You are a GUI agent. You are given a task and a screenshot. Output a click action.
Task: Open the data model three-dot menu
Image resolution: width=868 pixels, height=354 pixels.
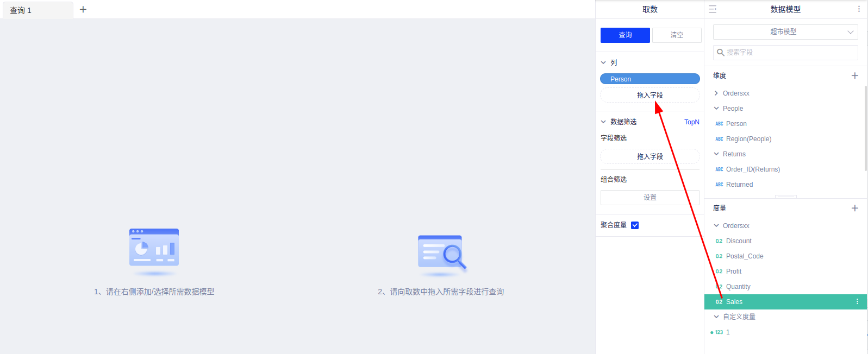tap(859, 9)
